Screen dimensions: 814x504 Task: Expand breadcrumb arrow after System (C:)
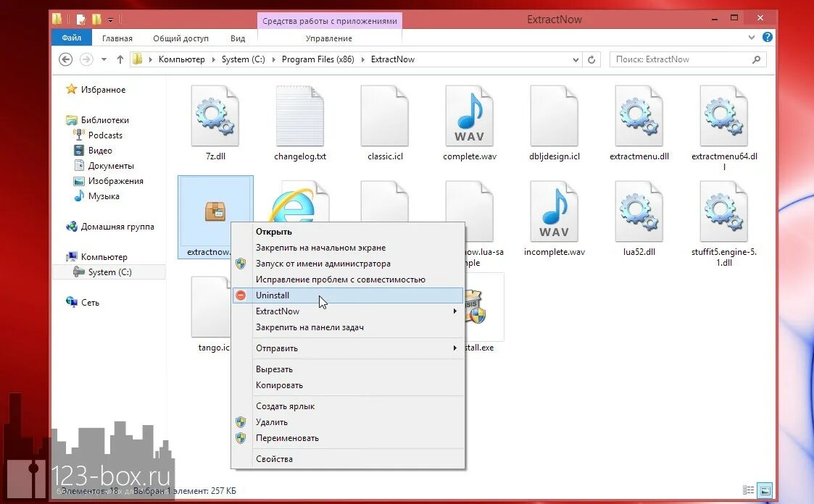pyautogui.click(x=273, y=59)
